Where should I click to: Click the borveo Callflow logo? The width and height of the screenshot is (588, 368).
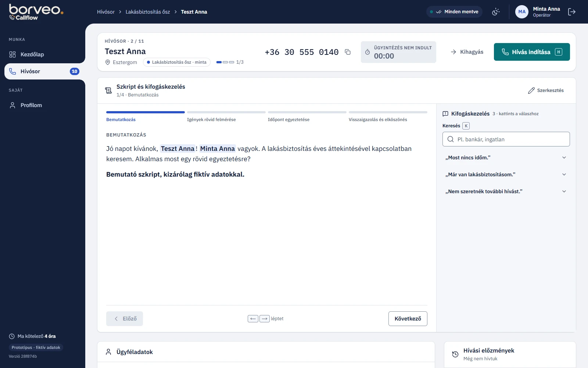(36, 12)
